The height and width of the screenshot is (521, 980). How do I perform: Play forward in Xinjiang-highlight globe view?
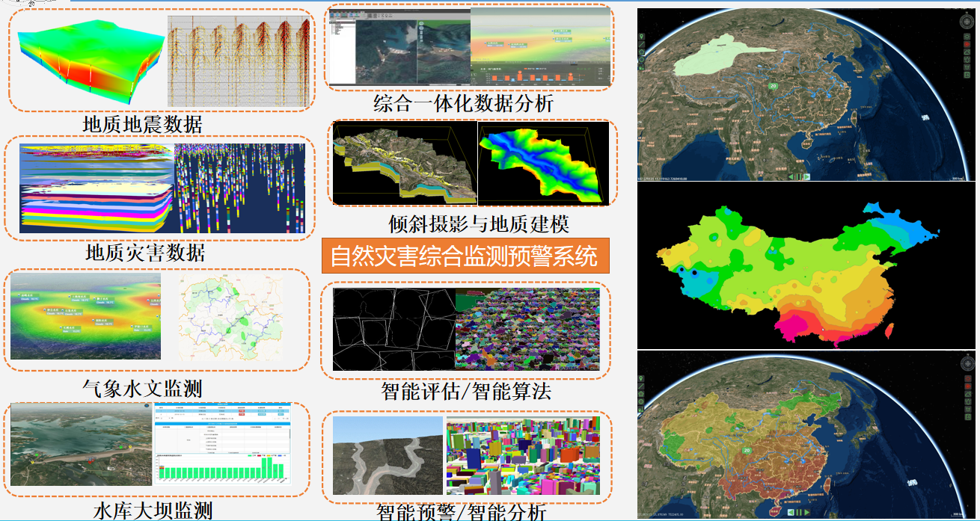pos(806,176)
